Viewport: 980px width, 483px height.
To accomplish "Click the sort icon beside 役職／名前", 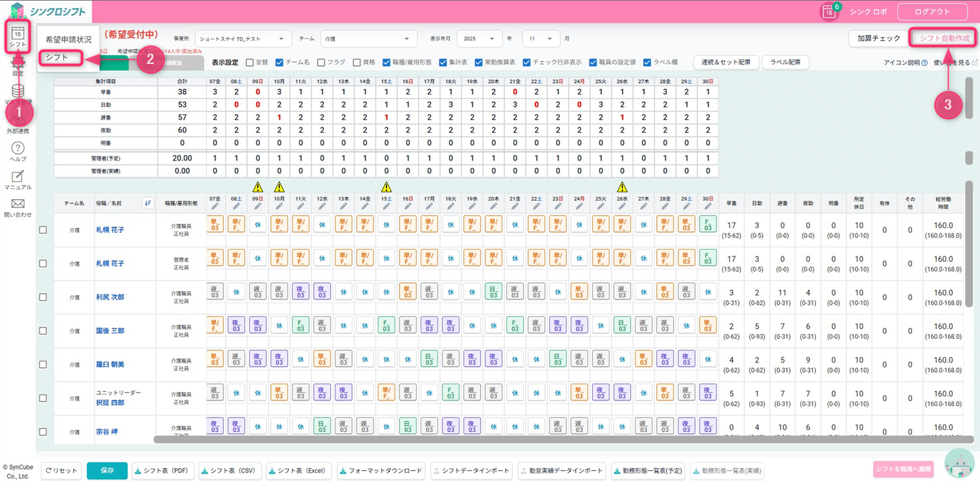I will (x=147, y=203).
